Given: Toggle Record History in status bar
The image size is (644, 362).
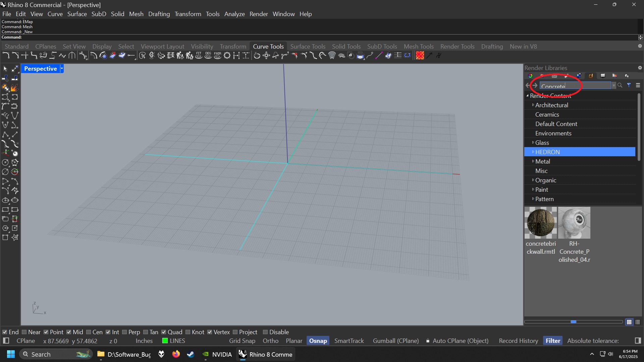Looking at the screenshot, I should [x=519, y=341].
